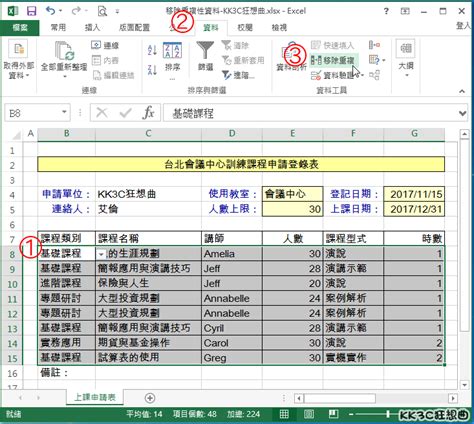This screenshot has height=424, width=474.
Task: Click 清除 (Clear filter)
Action: [x=235, y=45]
